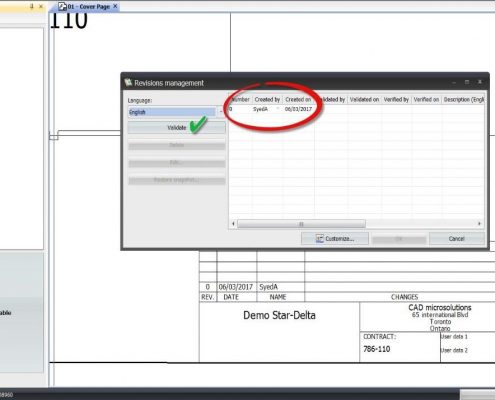Click the Validate button
The height and width of the screenshot is (400, 495).
coord(176,128)
